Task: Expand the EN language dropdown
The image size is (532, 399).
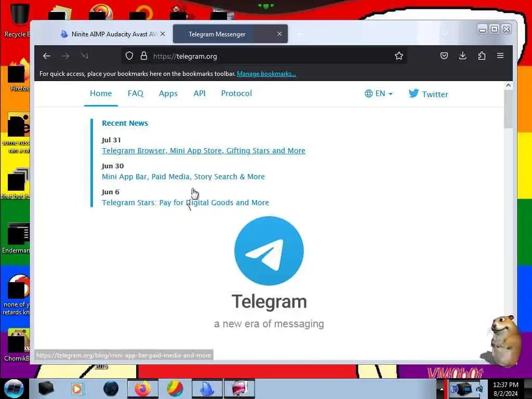Action: (379, 94)
